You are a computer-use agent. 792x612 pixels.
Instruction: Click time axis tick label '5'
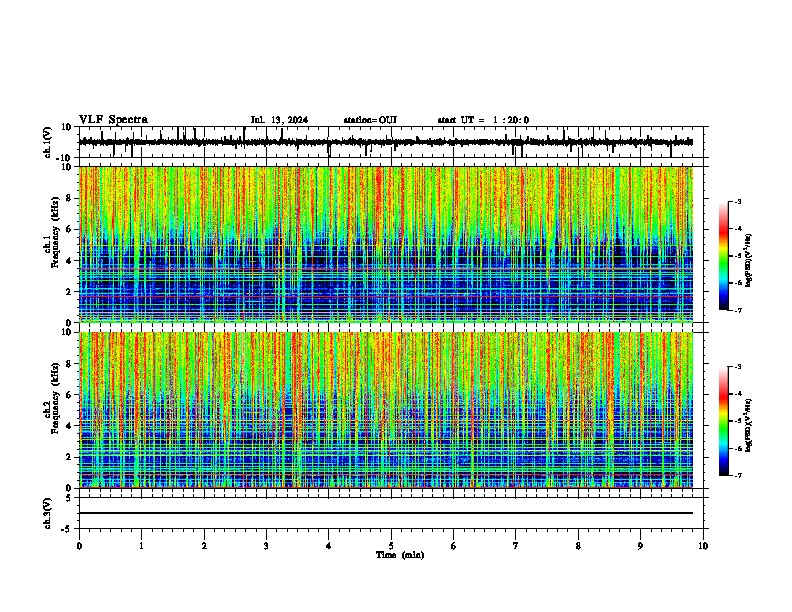click(391, 546)
